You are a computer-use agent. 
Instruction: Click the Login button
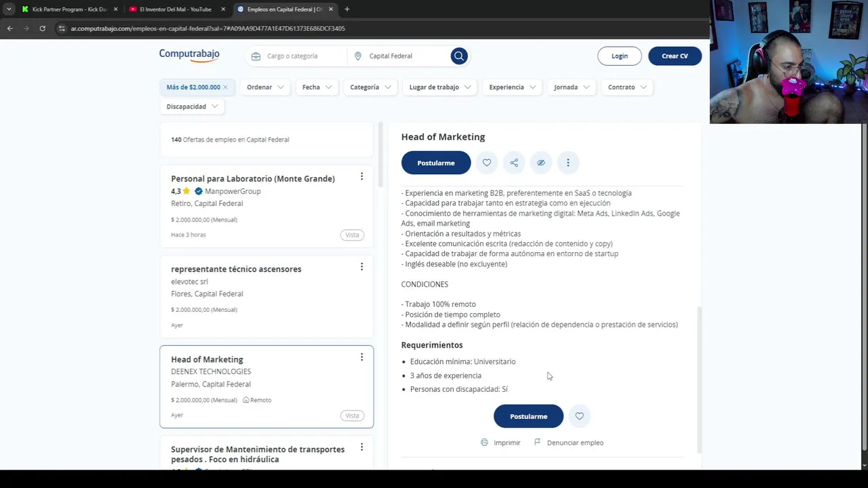619,56
